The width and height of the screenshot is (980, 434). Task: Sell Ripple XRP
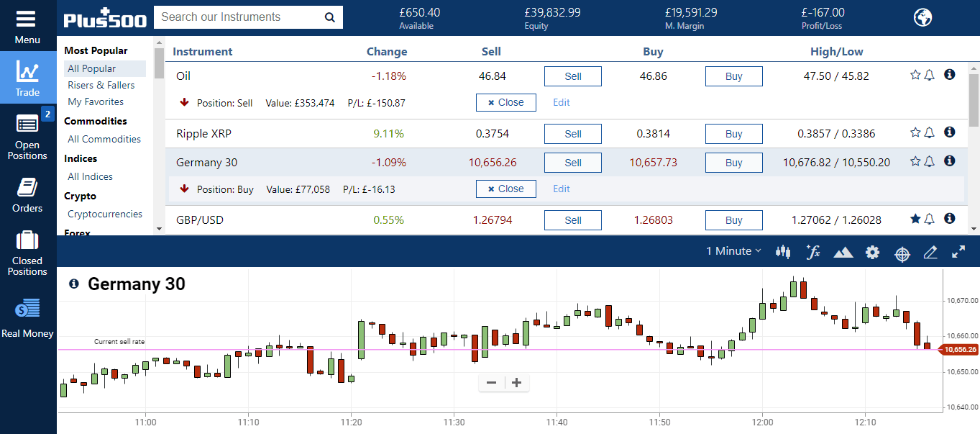tap(573, 134)
